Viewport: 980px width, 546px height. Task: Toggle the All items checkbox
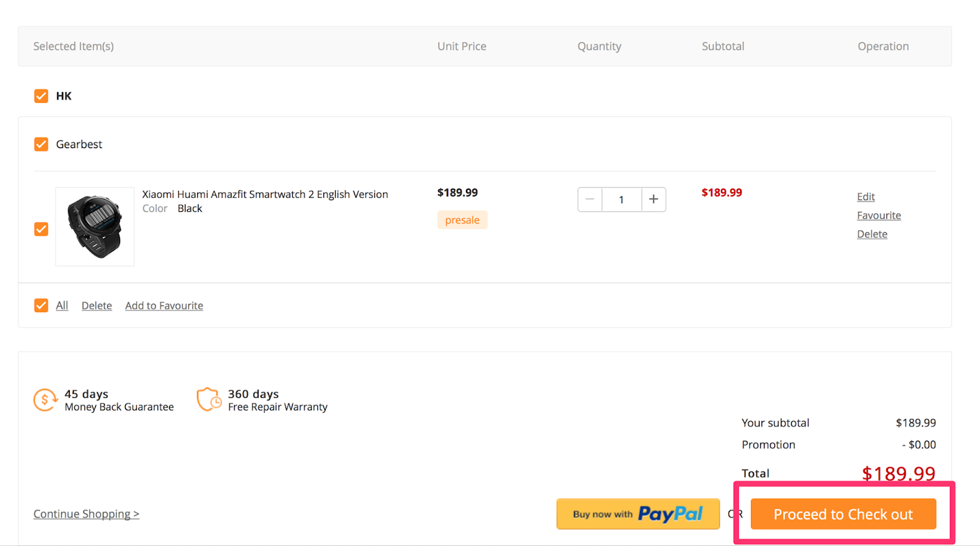click(x=41, y=305)
